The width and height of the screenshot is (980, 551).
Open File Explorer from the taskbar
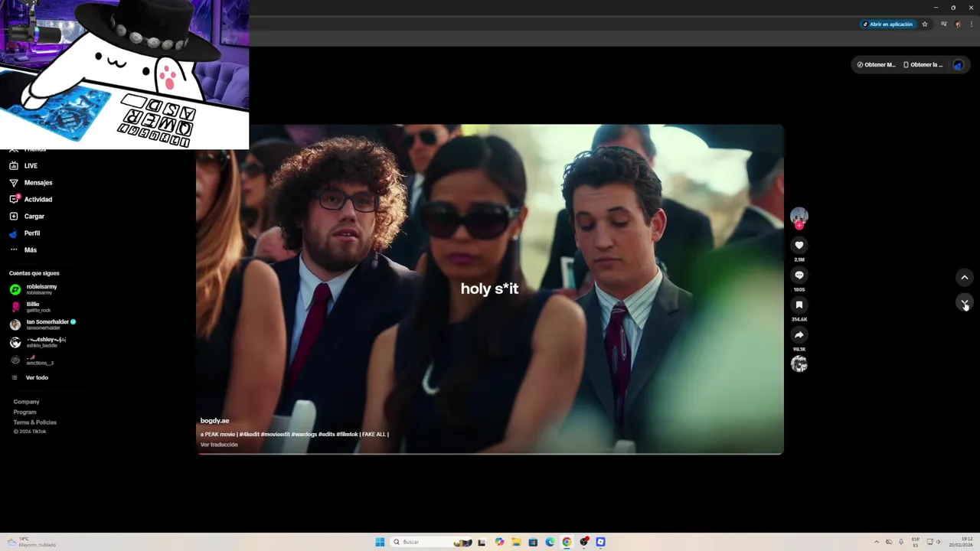pos(516,542)
